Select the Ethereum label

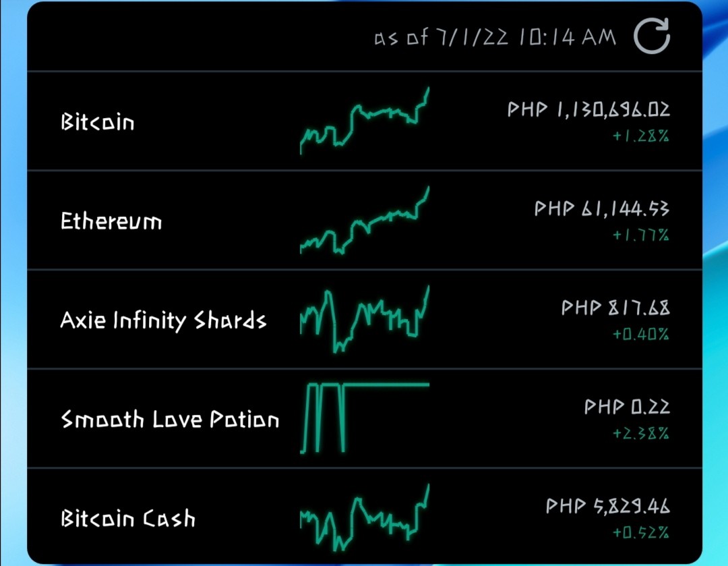point(111,221)
